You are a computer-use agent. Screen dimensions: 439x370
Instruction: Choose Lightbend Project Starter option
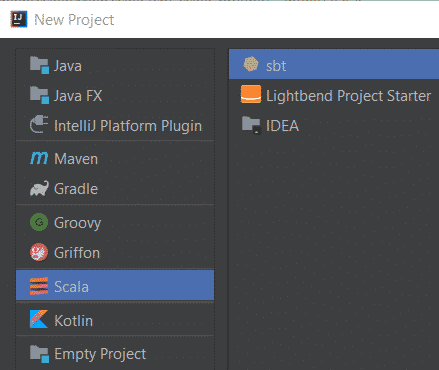coord(334,96)
